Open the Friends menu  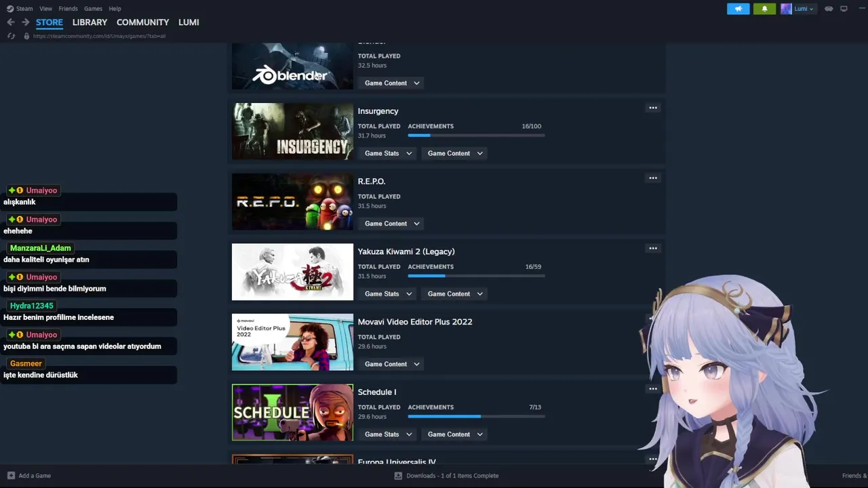[68, 9]
